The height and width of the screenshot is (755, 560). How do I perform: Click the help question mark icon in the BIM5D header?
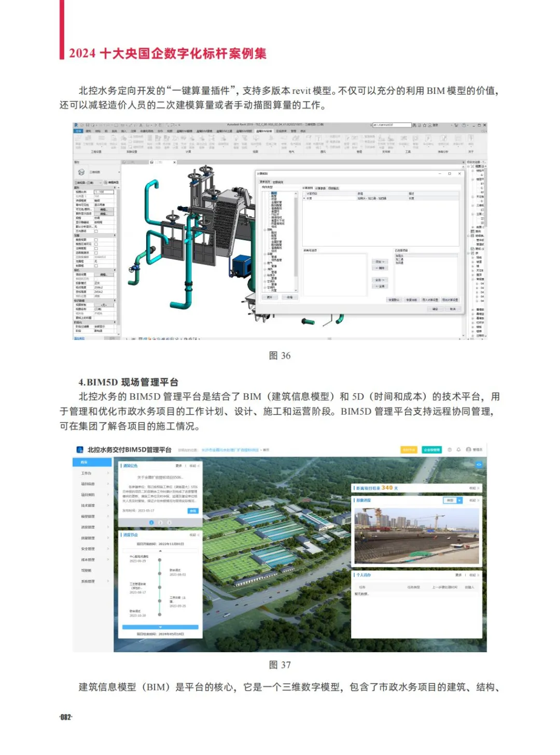tap(450, 450)
